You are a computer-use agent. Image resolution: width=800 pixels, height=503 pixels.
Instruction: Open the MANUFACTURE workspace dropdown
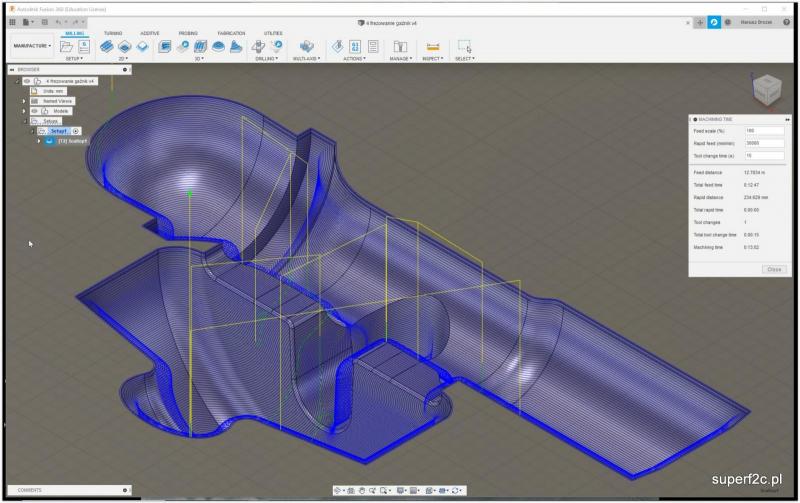click(x=30, y=46)
